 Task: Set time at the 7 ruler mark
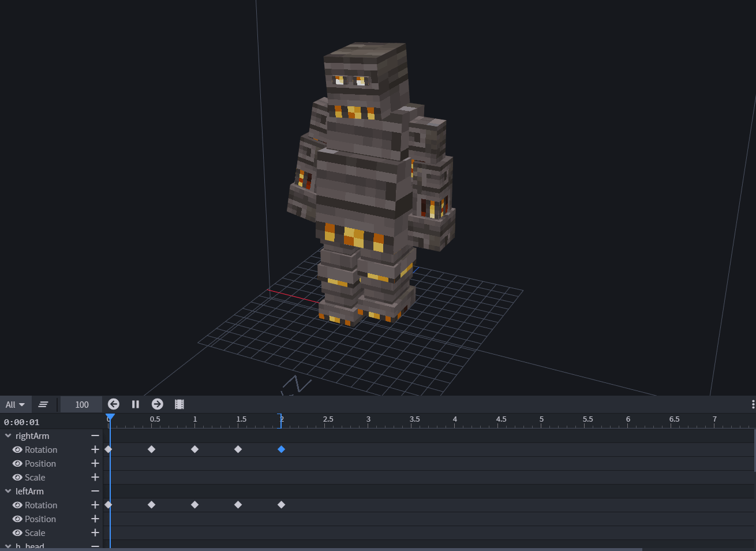[x=714, y=420]
